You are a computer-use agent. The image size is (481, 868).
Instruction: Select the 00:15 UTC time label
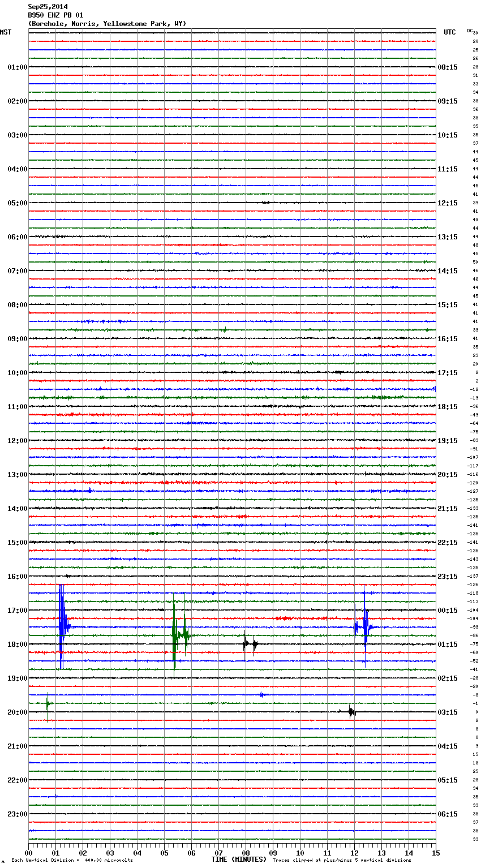pyautogui.click(x=447, y=611)
